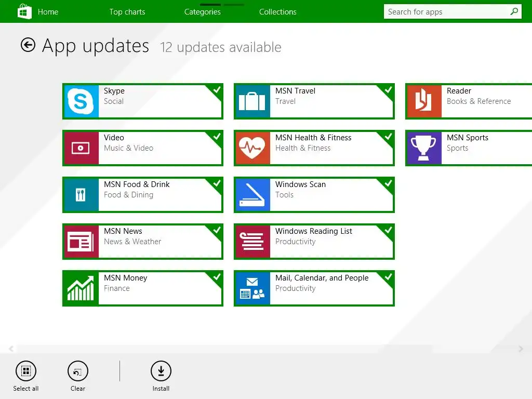Viewport: 532px width, 399px height.
Task: Uncheck the Video update checkmark
Action: (x=217, y=137)
